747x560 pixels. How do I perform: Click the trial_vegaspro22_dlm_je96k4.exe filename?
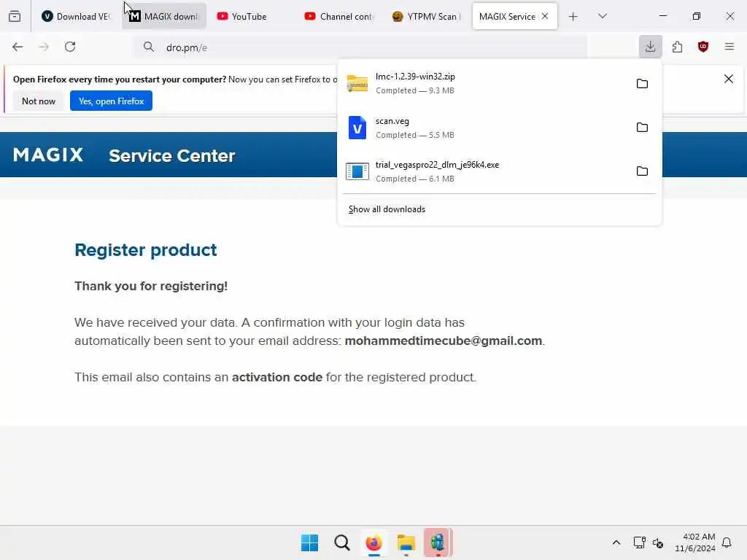click(x=438, y=165)
